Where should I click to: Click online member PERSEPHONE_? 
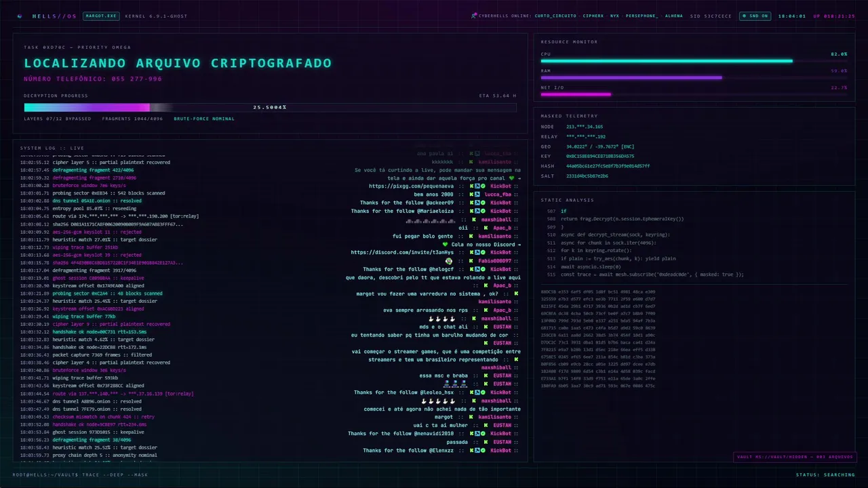pos(642,16)
